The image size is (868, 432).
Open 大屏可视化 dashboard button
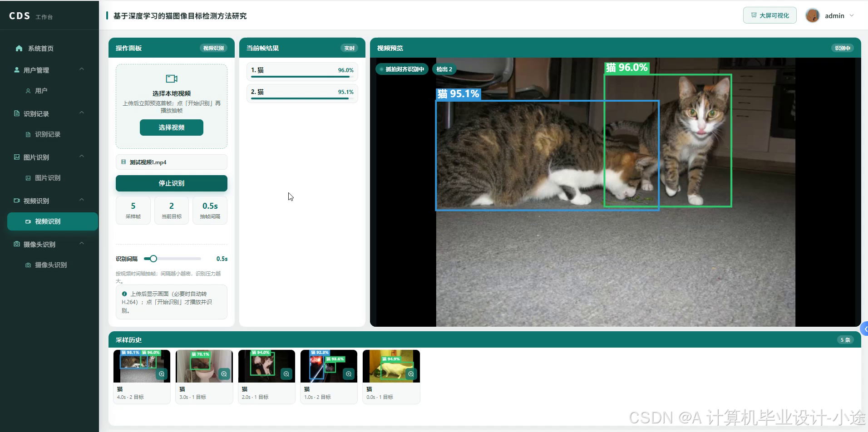point(770,15)
